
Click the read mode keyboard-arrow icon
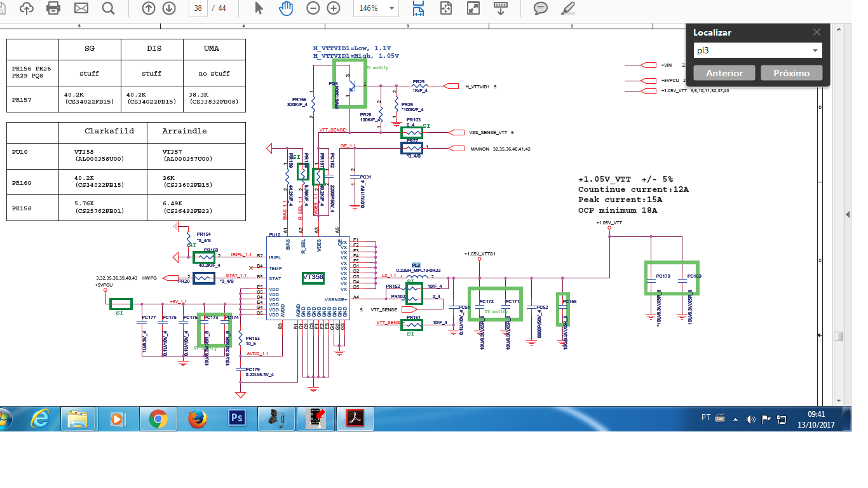501,8
